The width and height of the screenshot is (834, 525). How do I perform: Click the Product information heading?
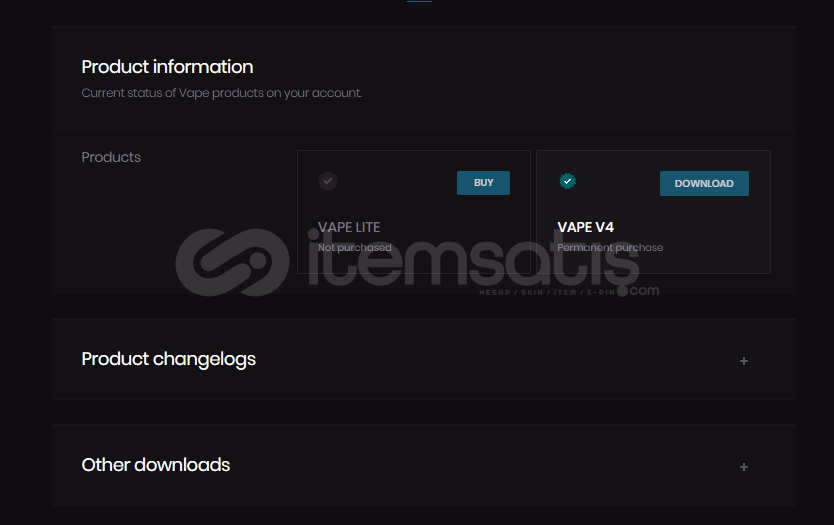tap(167, 67)
